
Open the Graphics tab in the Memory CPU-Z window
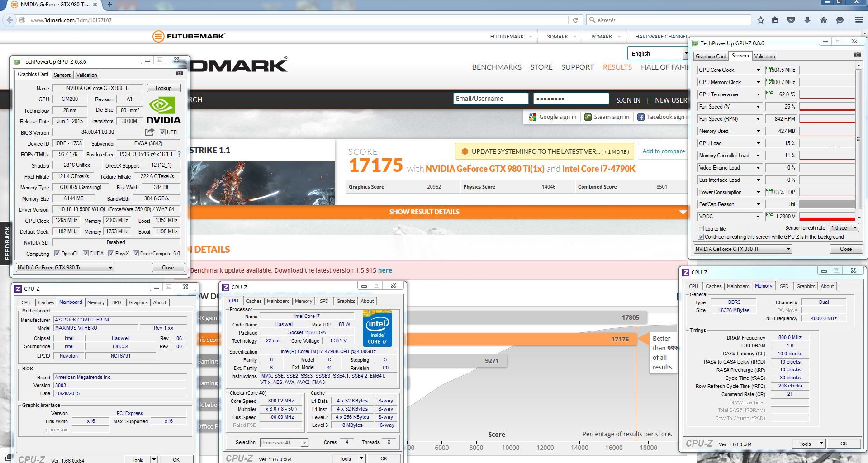[806, 286]
